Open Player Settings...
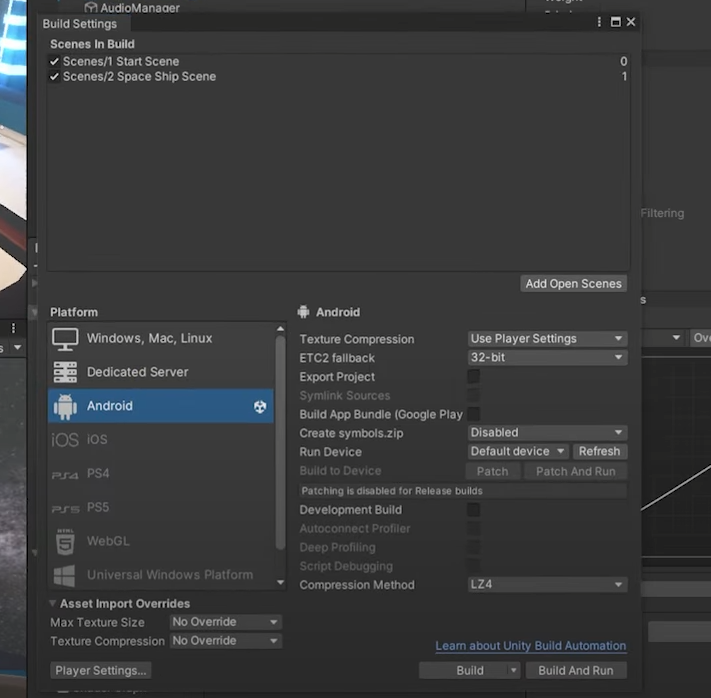 tap(101, 670)
